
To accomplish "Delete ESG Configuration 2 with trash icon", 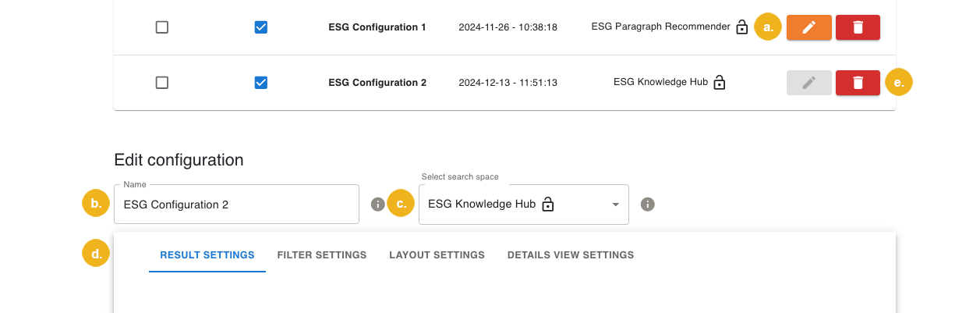I will pyautogui.click(x=858, y=83).
